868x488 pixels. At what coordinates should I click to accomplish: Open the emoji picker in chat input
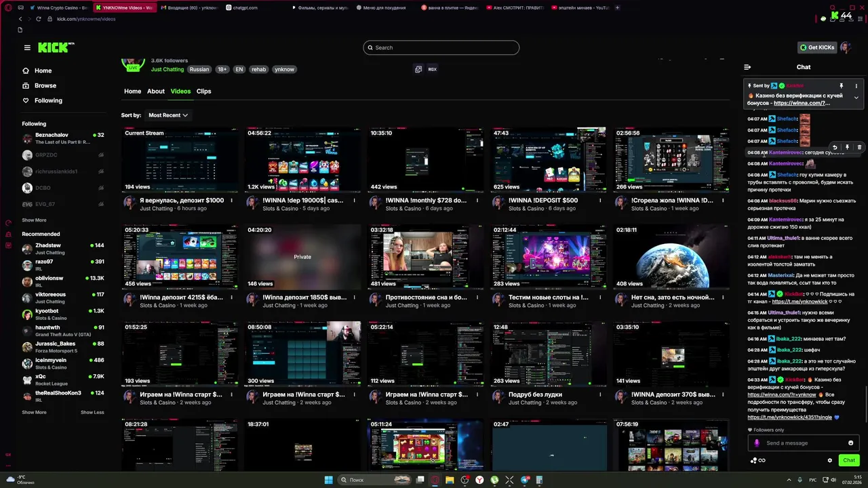pyautogui.click(x=851, y=443)
